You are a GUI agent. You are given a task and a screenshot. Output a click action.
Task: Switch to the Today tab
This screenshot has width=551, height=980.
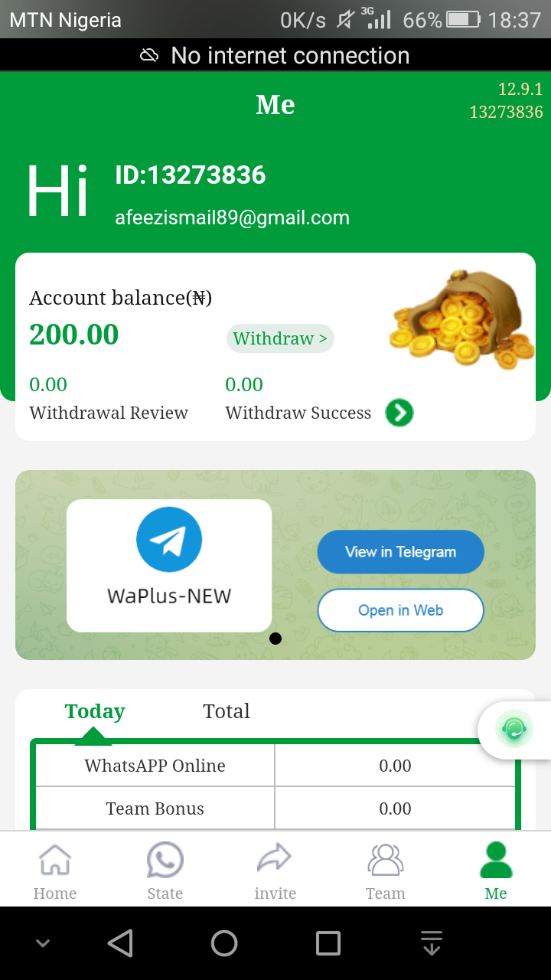pos(95,711)
